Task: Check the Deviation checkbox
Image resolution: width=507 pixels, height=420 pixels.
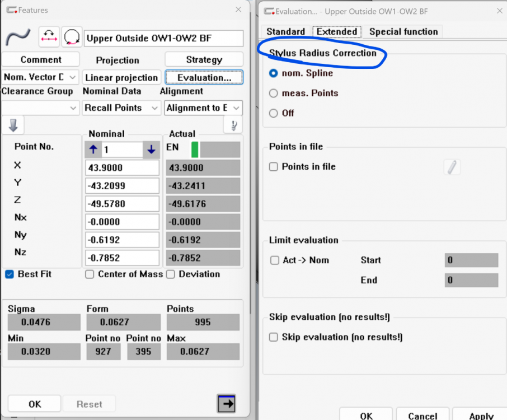Action: 171,274
